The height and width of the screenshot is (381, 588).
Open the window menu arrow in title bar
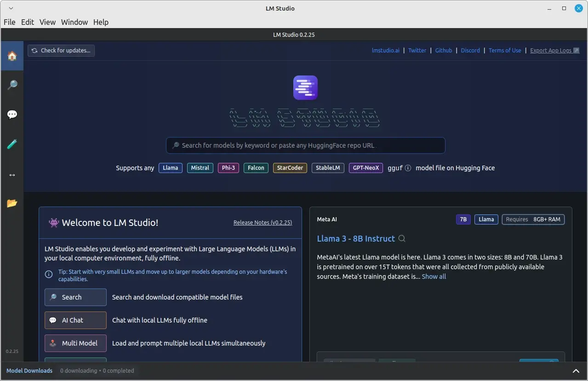(11, 8)
